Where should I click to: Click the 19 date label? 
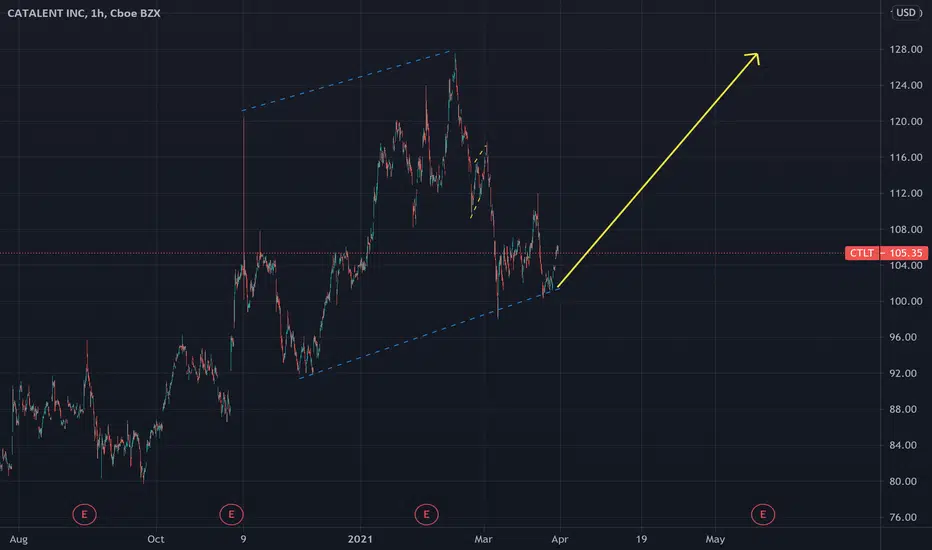point(641,539)
